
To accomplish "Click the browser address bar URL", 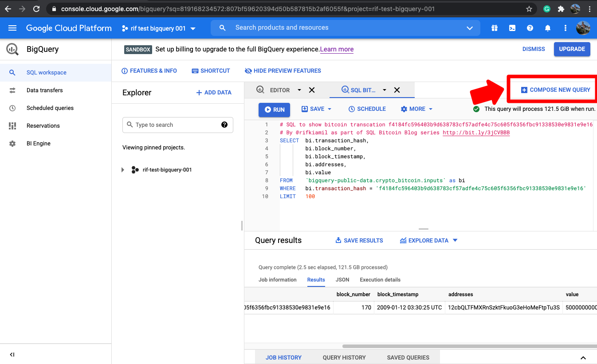I will [x=247, y=9].
